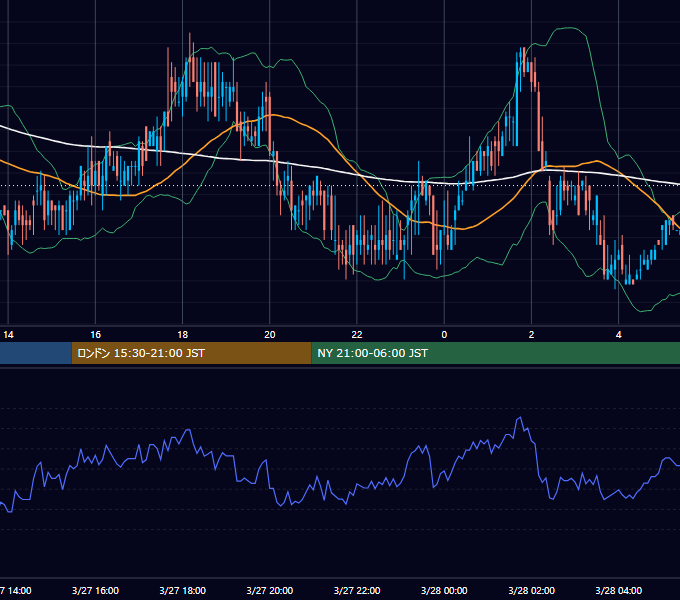Click the 3/27 16:00 date label
680x600 pixels.
[95, 590]
